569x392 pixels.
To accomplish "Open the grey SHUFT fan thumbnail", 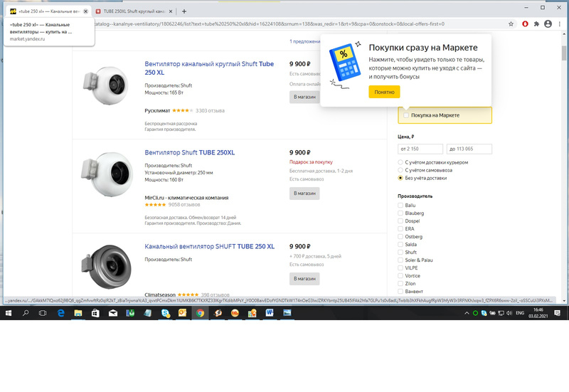I will (x=106, y=266).
